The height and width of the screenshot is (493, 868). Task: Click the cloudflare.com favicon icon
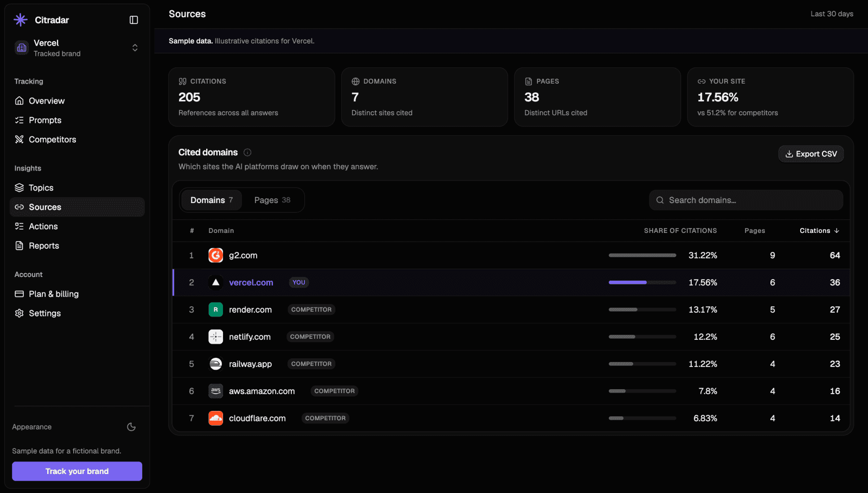[x=216, y=418]
